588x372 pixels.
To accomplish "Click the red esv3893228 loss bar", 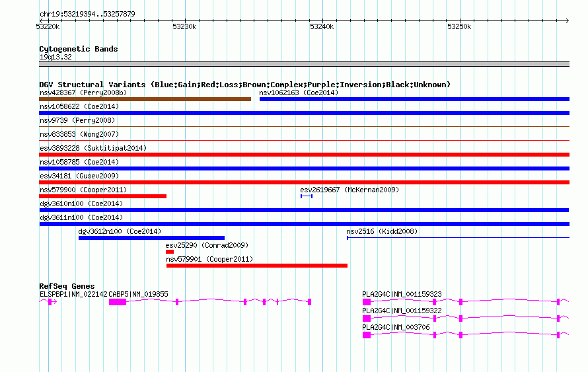I will point(304,155).
